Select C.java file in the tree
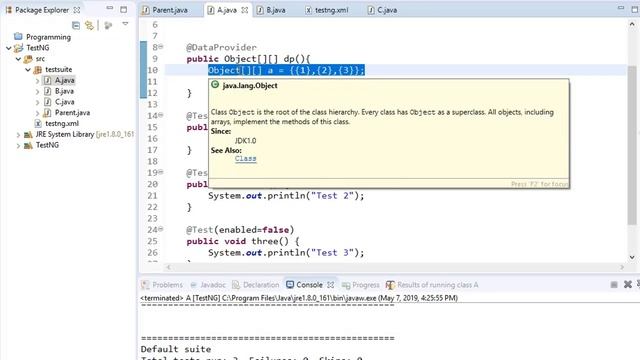 [x=64, y=102]
